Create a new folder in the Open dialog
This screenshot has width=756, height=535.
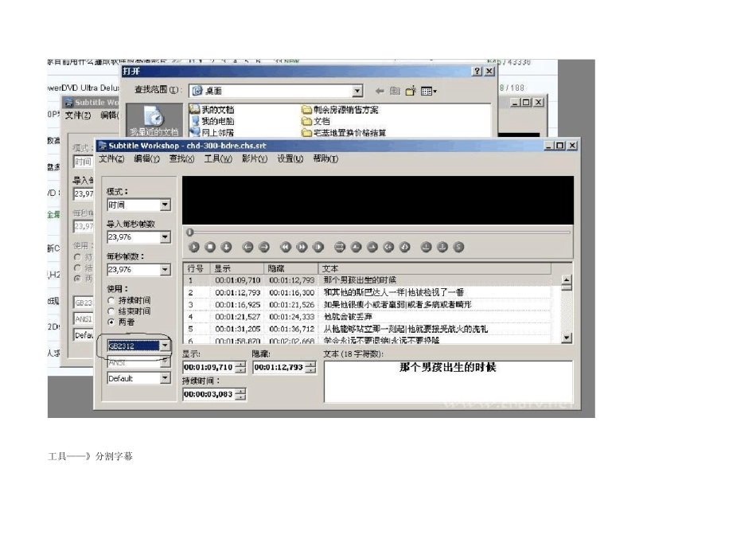pyautogui.click(x=411, y=91)
